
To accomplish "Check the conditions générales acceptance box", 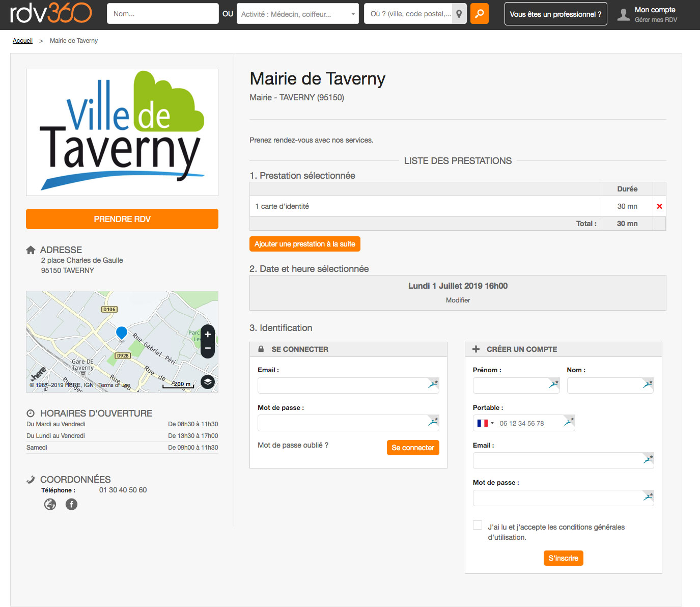I will [x=477, y=525].
